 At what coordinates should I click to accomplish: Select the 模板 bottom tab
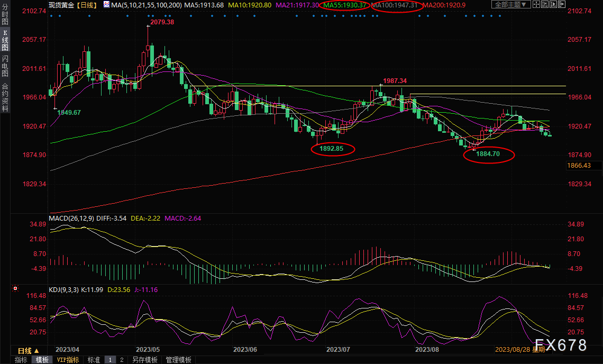42,360
